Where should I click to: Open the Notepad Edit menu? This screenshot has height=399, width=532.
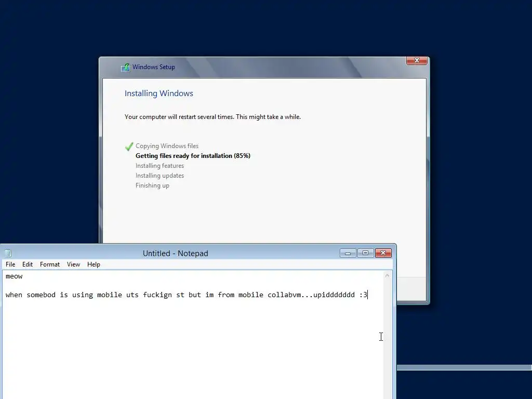click(x=28, y=264)
